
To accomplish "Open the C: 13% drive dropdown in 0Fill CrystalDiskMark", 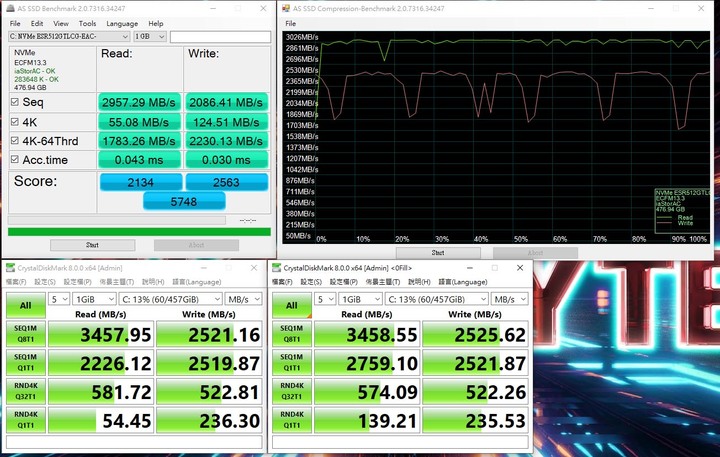I will (x=437, y=299).
